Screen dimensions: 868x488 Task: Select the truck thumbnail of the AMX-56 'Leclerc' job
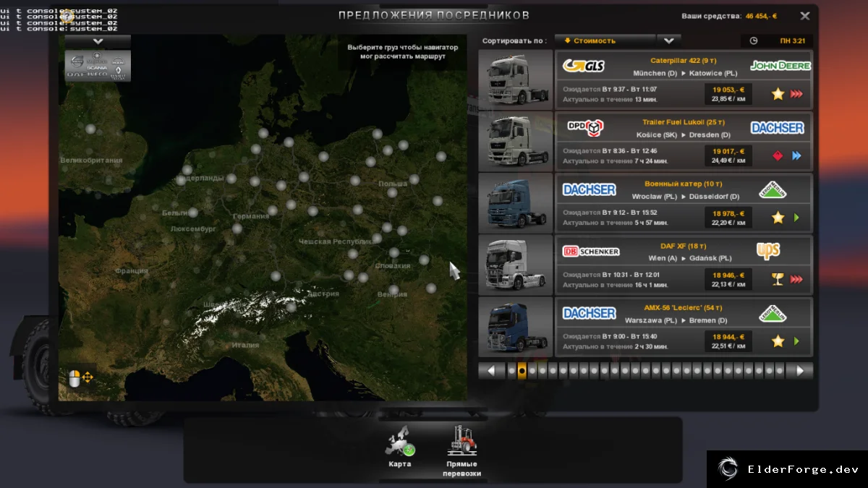[516, 328]
